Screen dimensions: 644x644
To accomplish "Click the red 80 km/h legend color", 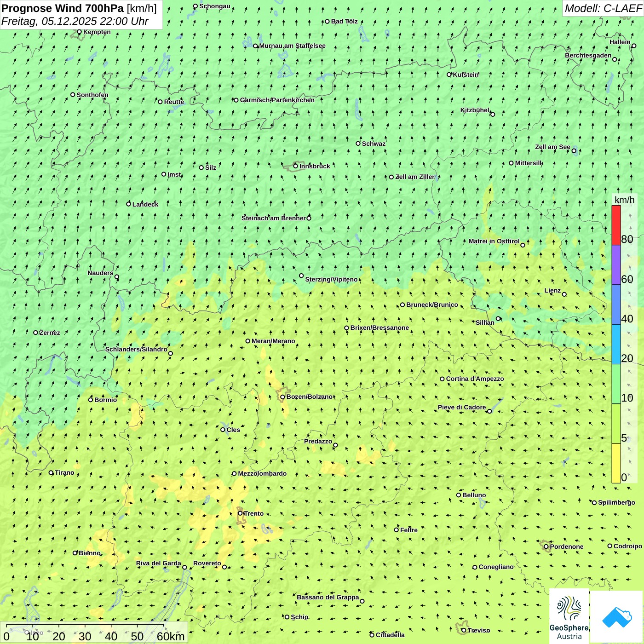I will [x=616, y=225].
